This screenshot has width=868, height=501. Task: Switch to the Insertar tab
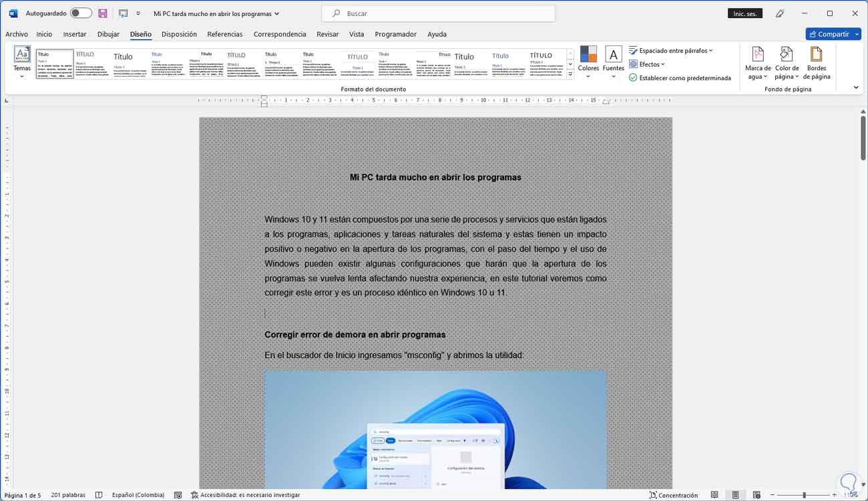pos(75,34)
